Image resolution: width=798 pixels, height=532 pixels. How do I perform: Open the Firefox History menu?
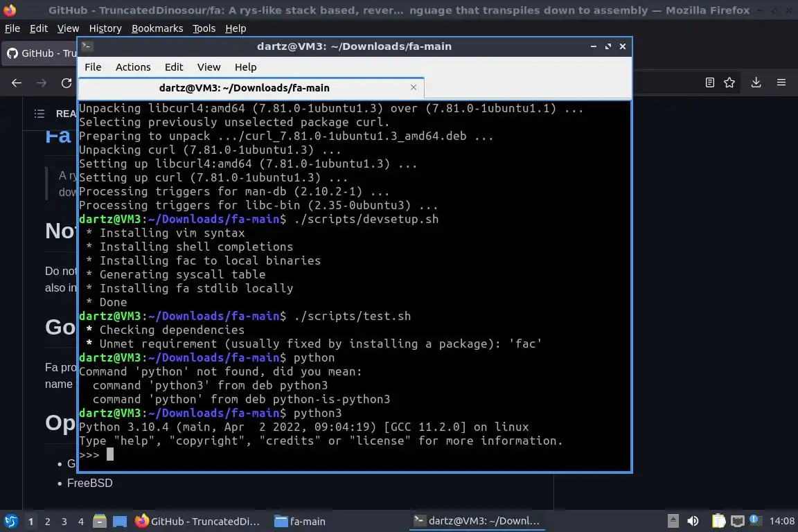coord(105,28)
